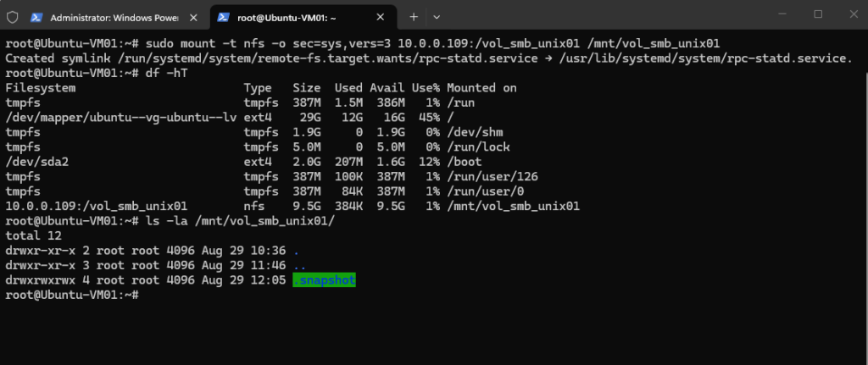The image size is (868, 365).
Task: Switch to Administrator: Windows PowerShell tab
Action: click(x=114, y=17)
